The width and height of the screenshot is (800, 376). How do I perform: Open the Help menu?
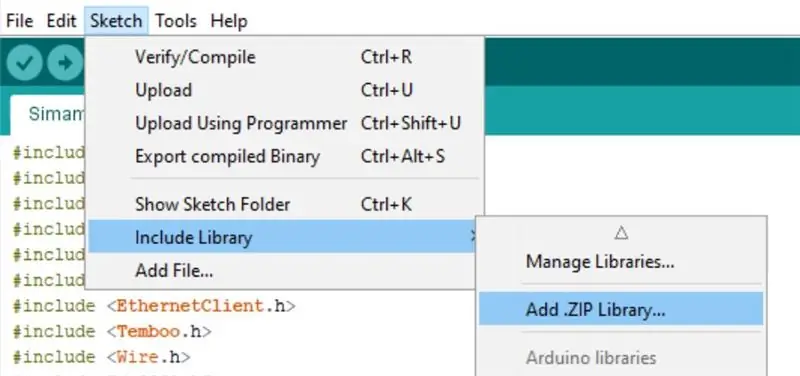[x=229, y=21]
